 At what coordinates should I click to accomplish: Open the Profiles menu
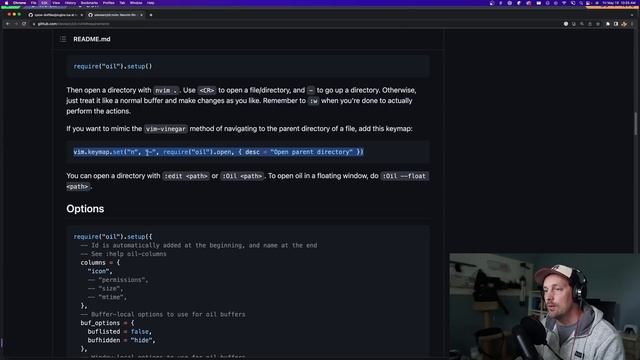point(109,3)
